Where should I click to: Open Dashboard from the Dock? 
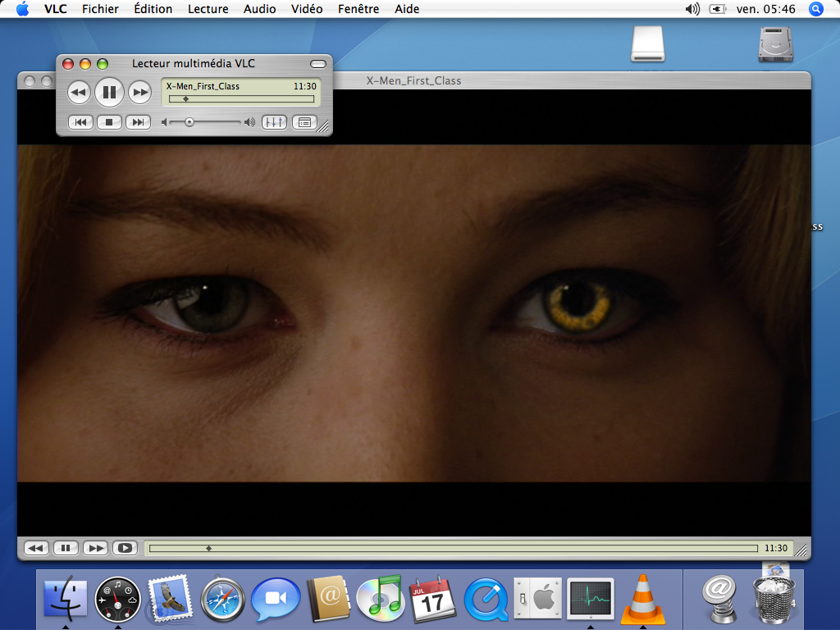click(118, 600)
